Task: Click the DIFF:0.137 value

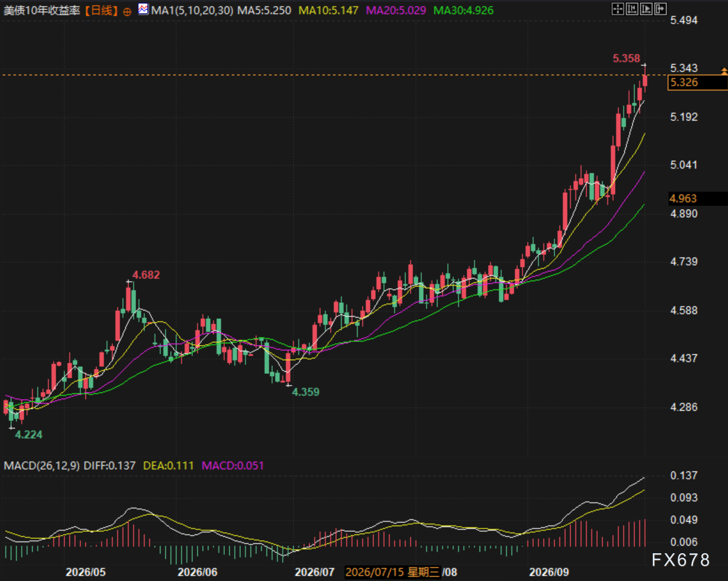Action: (x=111, y=466)
